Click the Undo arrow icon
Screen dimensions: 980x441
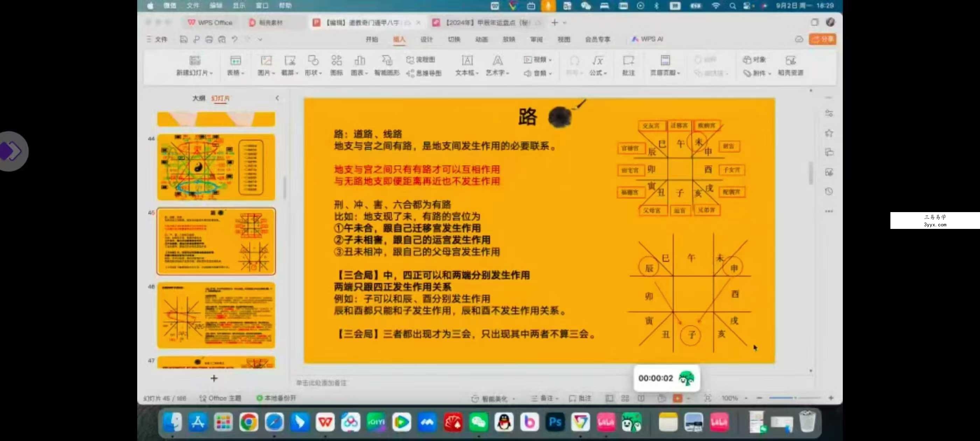click(235, 39)
